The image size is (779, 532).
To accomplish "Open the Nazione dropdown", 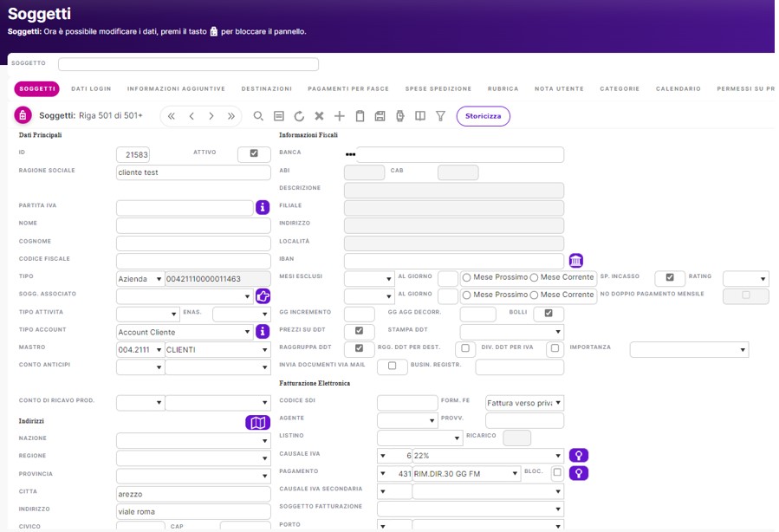I will click(x=264, y=440).
